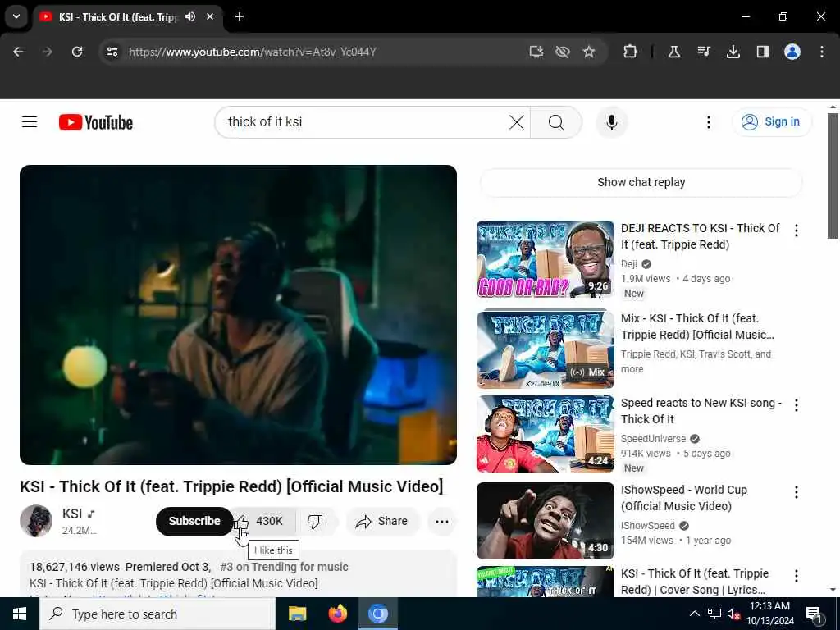Open the browser extensions puzzle icon

pos(631,52)
